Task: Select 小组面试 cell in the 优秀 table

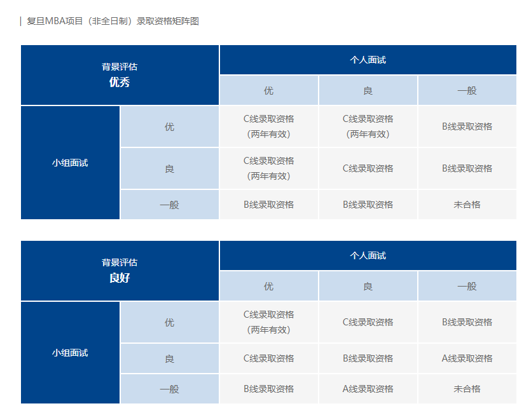Action: pos(70,163)
